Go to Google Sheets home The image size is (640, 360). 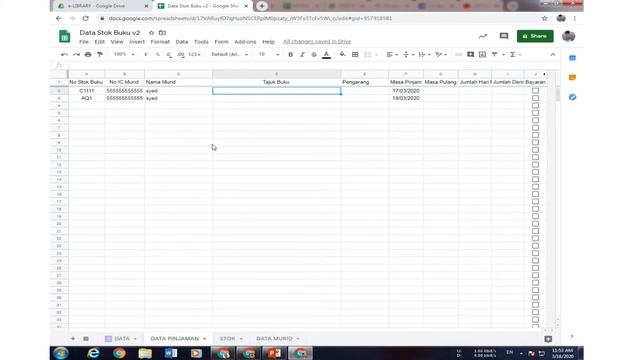click(x=64, y=36)
